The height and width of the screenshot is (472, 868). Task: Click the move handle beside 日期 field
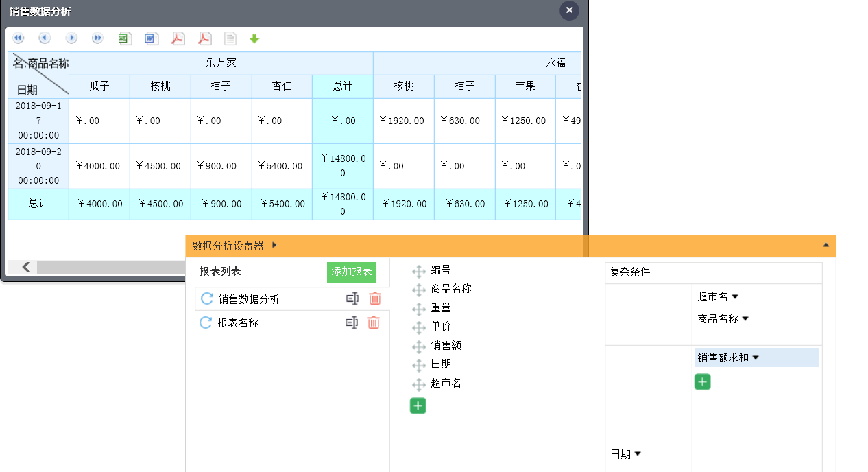419,366
